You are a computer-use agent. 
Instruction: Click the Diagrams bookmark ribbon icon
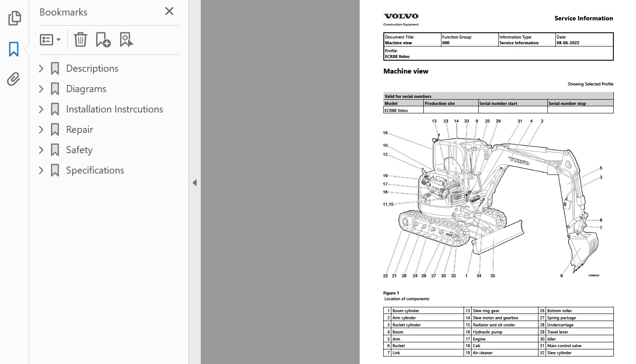pos(55,89)
